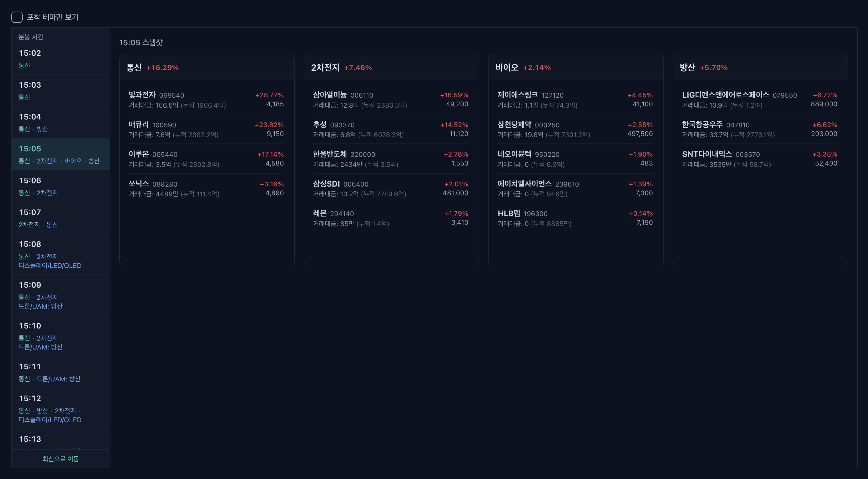Click the 497,500 price value
The image size is (868, 479).
coord(640,134)
